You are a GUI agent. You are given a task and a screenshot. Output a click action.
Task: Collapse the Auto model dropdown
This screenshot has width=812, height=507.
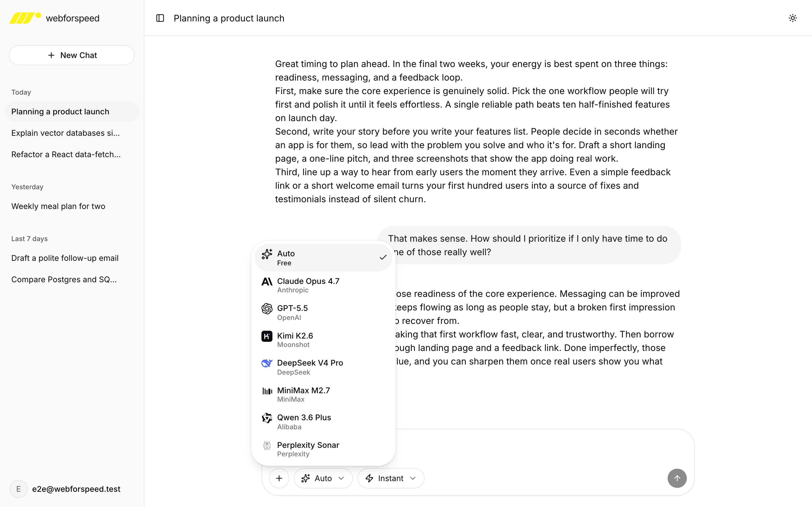(323, 478)
